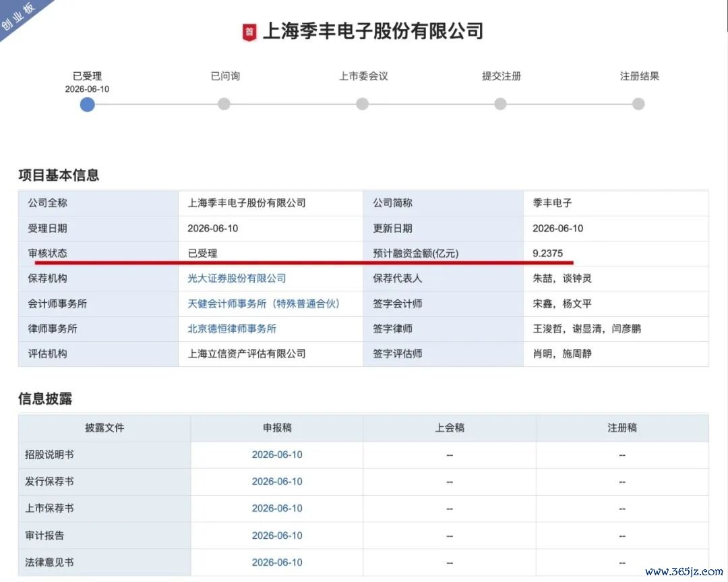
Task: Click the appraisers 肖明，施周静
Action: (562, 354)
